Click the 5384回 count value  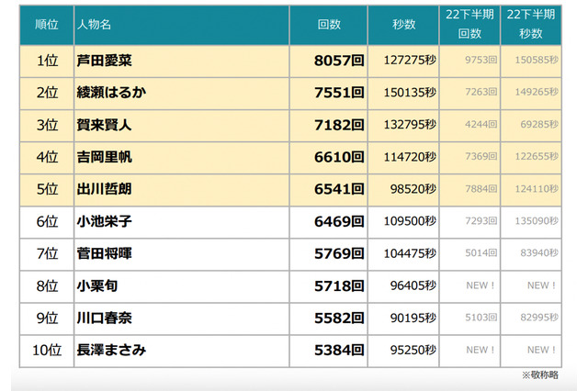(x=339, y=351)
